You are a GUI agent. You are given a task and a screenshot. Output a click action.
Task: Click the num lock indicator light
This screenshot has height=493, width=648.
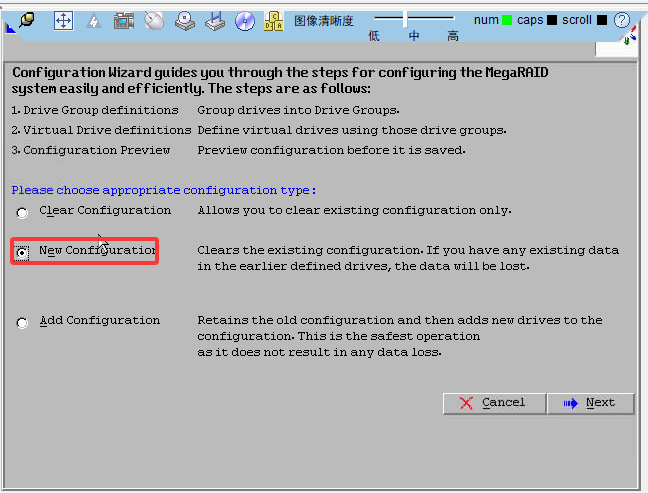pos(507,20)
